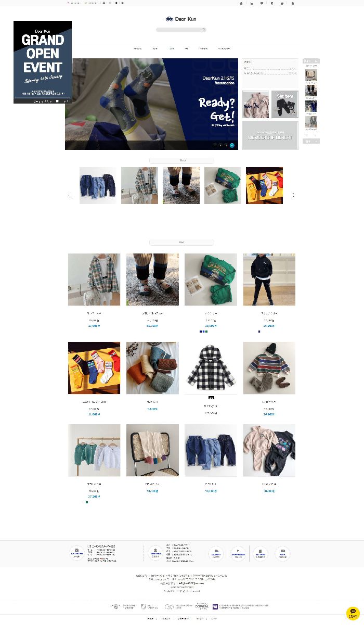
Task: Select the highlighted teal banner slide indicator
Action: (232, 145)
